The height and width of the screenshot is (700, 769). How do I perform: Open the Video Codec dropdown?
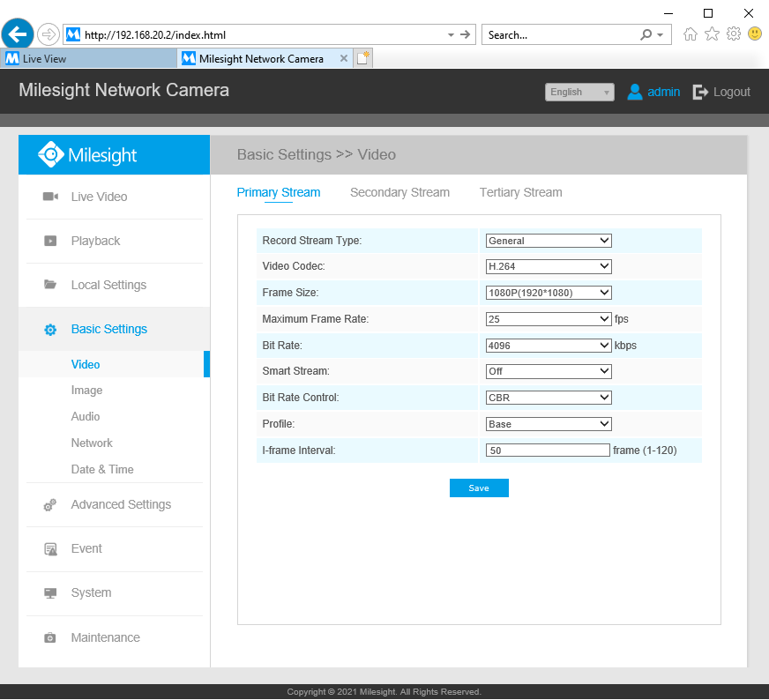[x=549, y=266]
